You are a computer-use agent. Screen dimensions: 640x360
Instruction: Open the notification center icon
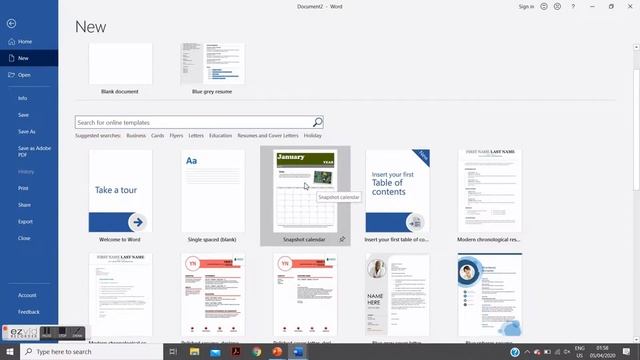coord(627,351)
